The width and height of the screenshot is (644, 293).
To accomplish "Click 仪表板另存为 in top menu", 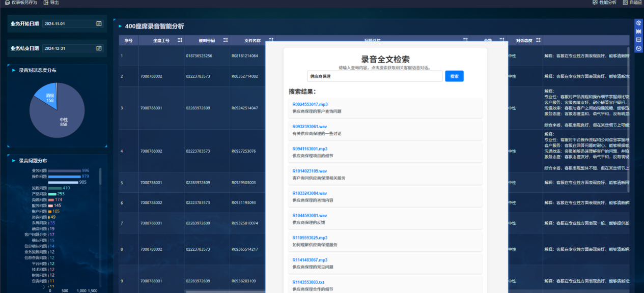I will (21, 3).
